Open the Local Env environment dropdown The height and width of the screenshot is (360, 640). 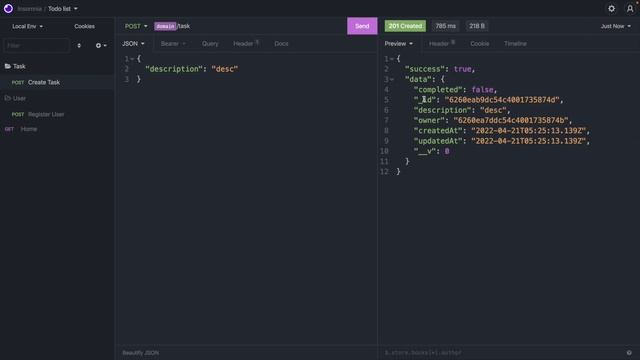coord(27,26)
